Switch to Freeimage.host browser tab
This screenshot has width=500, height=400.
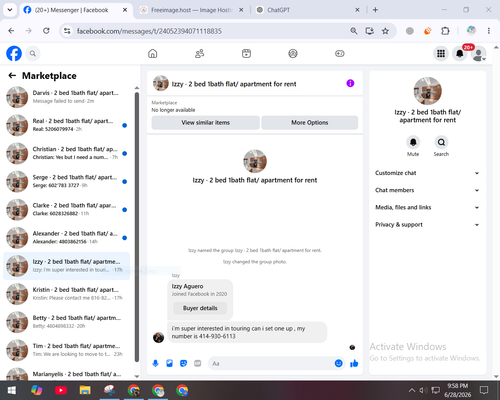191,10
